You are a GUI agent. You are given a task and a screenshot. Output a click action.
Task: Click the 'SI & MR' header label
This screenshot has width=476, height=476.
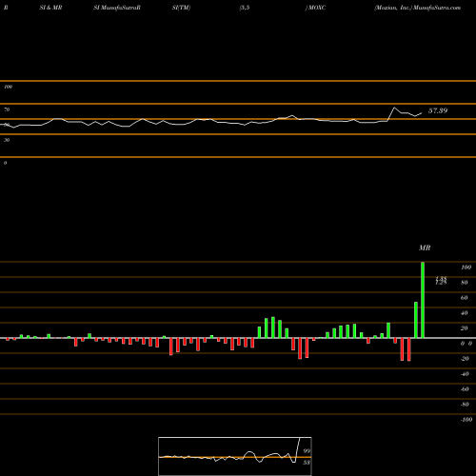click(x=50, y=8)
